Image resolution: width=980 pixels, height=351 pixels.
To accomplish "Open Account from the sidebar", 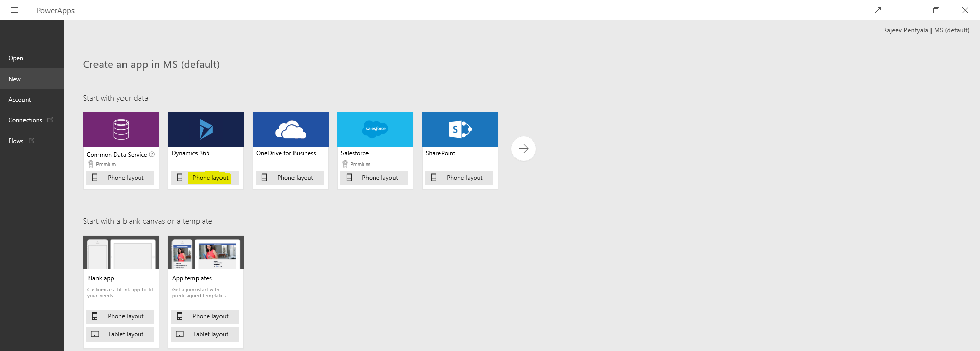I will click(19, 100).
